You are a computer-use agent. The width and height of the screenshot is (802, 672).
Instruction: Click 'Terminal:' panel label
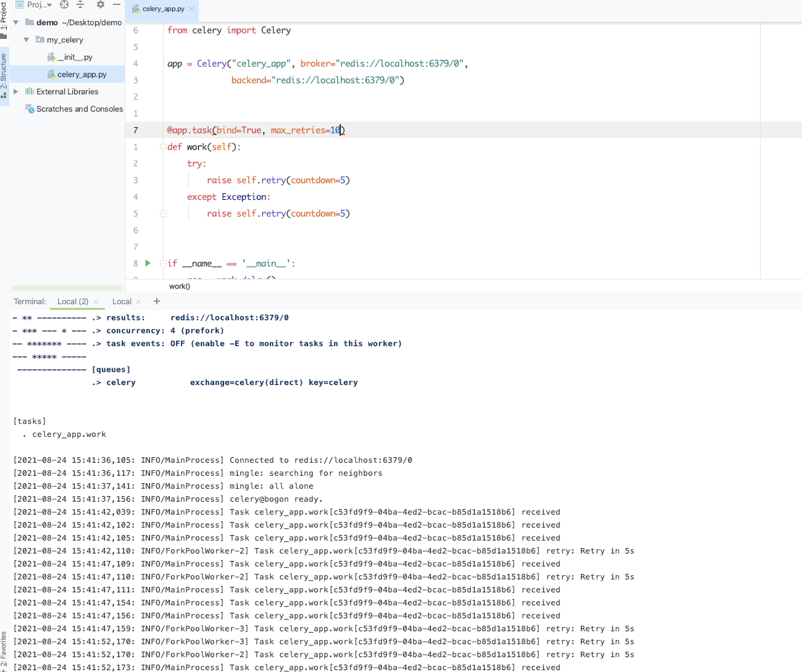(30, 301)
